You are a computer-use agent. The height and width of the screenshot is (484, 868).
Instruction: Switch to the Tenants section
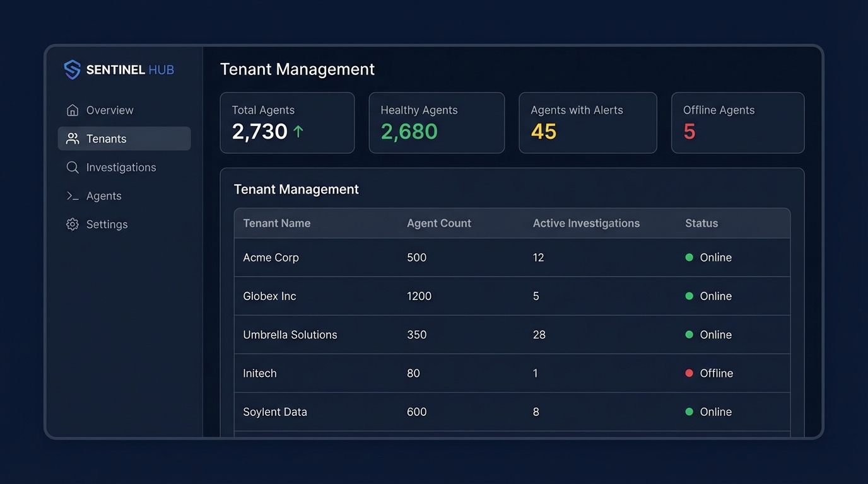pyautogui.click(x=105, y=138)
